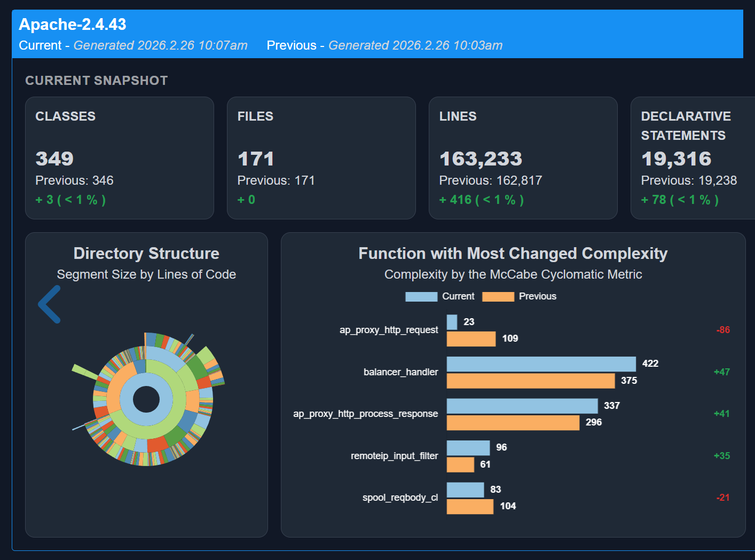Viewport: 755px width, 560px height.
Task: Toggle the Previous series in the chart legend
Action: click(x=537, y=296)
